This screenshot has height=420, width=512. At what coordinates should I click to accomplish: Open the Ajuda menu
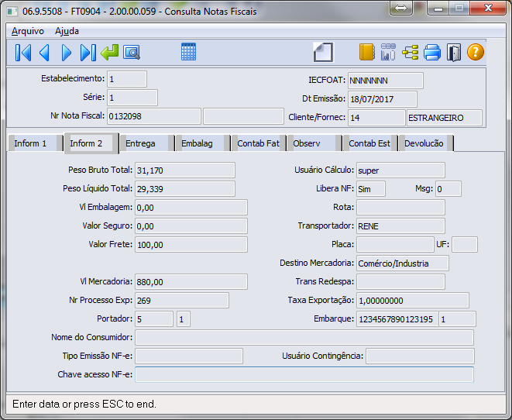pyautogui.click(x=67, y=31)
